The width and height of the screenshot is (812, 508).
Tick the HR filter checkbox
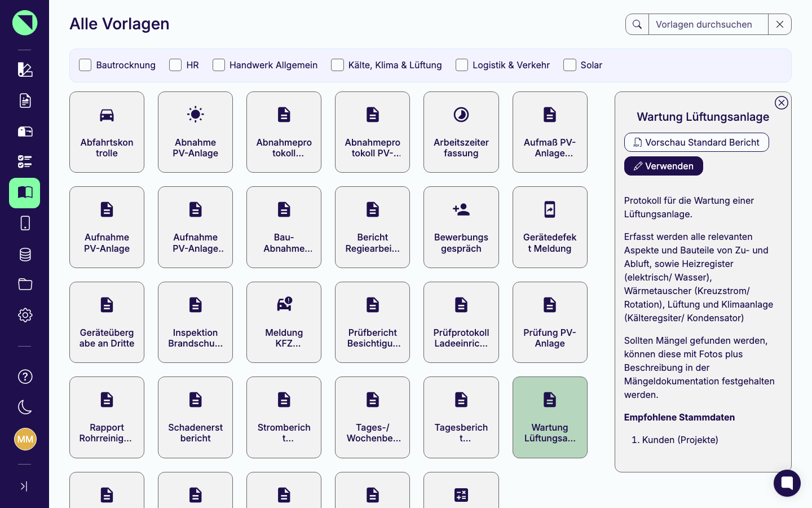175,65
